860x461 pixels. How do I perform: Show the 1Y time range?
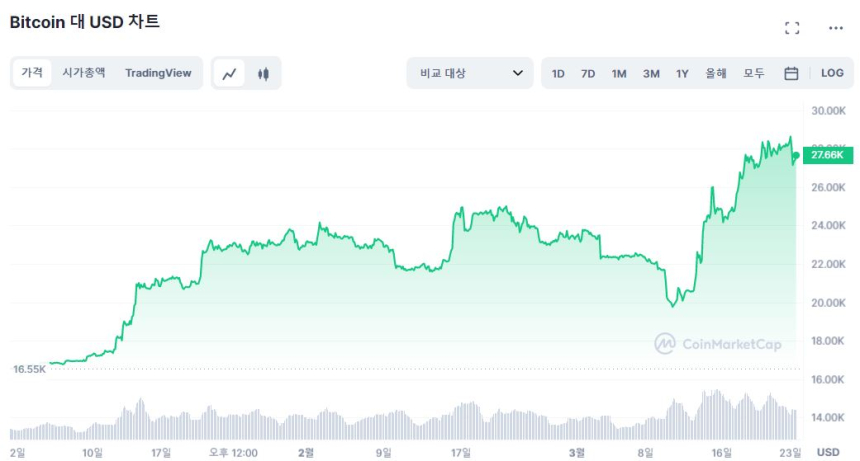click(x=682, y=73)
